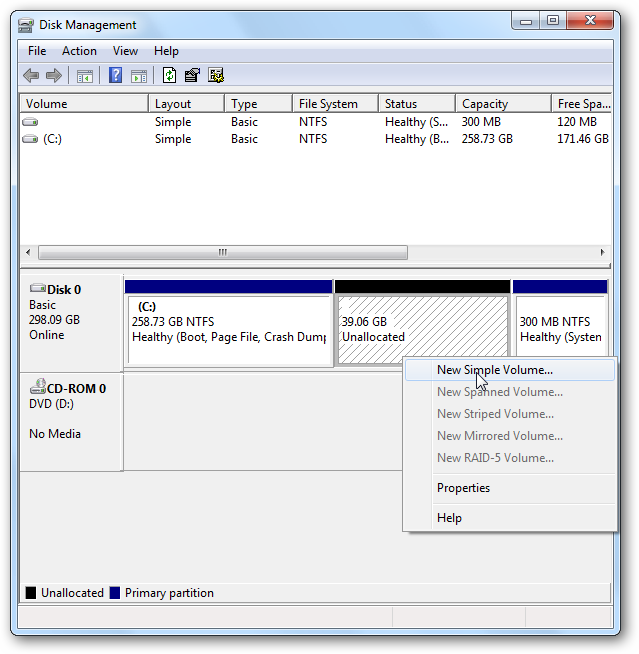
Task: Choose New Simple Volume from context menu
Action: [x=510, y=370]
